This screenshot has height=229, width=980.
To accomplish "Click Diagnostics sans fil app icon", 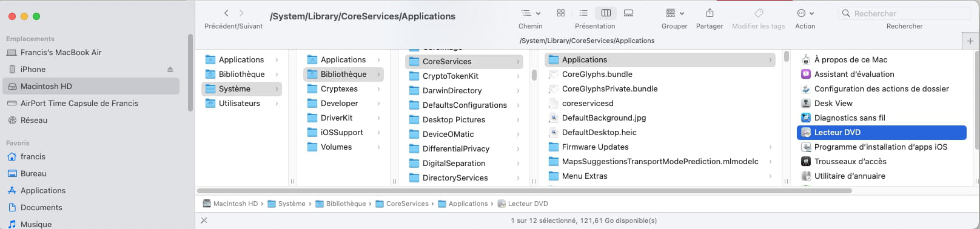I will coord(806,118).
